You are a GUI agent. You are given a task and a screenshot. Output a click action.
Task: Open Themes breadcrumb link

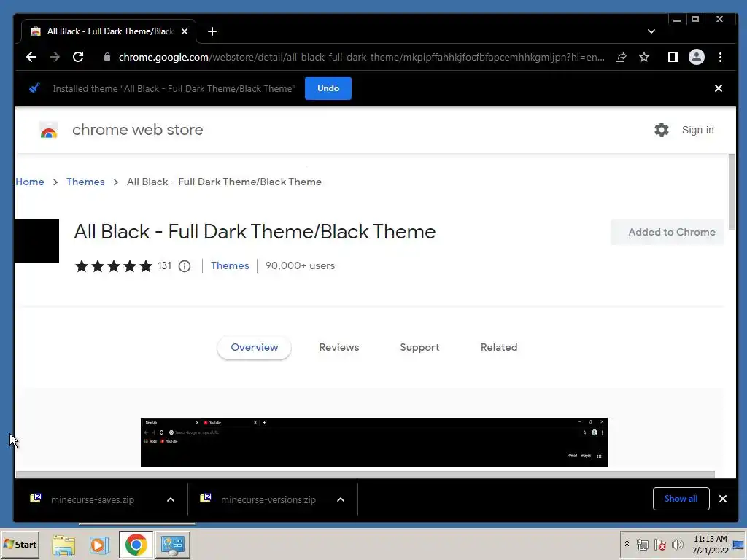pyautogui.click(x=85, y=182)
